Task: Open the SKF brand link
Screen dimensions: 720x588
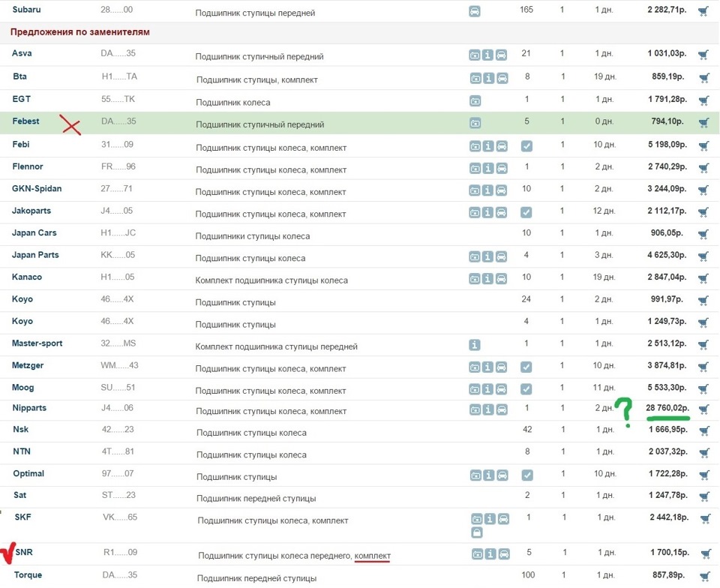Action: point(23,517)
